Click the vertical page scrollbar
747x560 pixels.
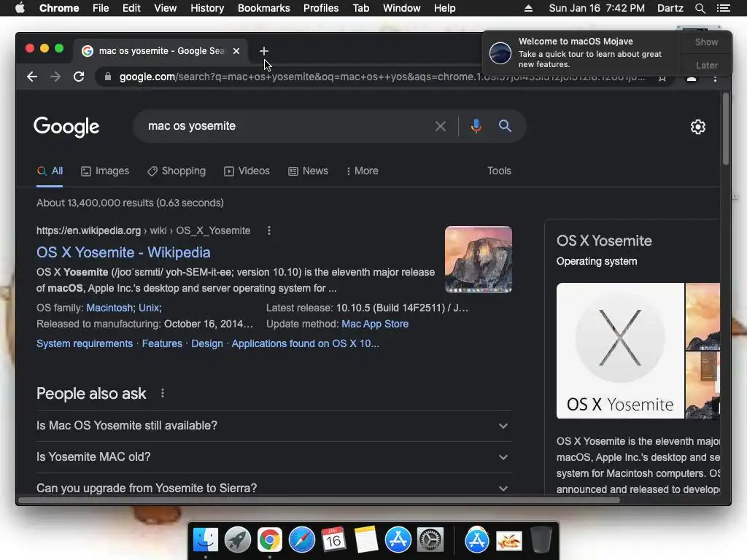(x=726, y=128)
